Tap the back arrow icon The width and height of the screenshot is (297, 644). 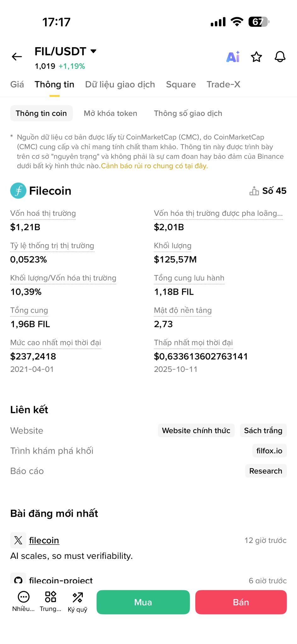pyautogui.click(x=17, y=57)
